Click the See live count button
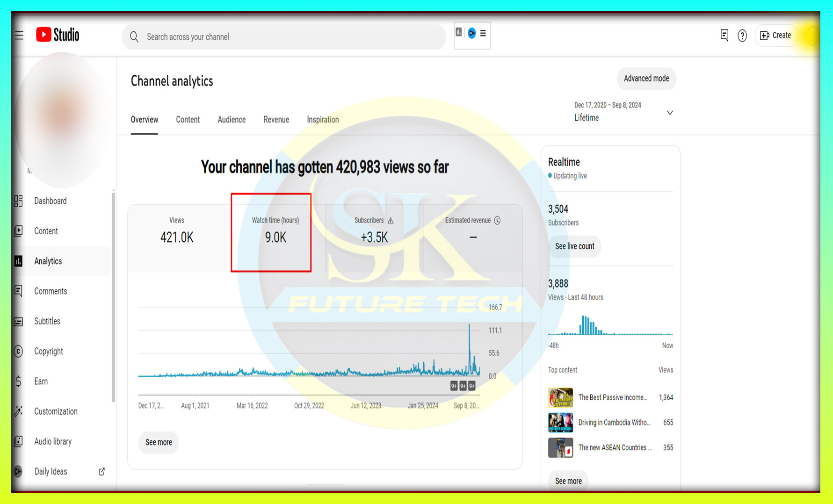This screenshot has width=833, height=504. point(574,246)
